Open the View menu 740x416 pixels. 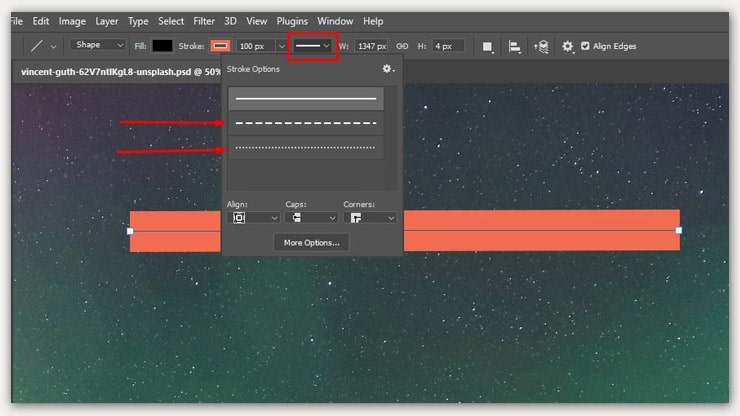click(256, 21)
